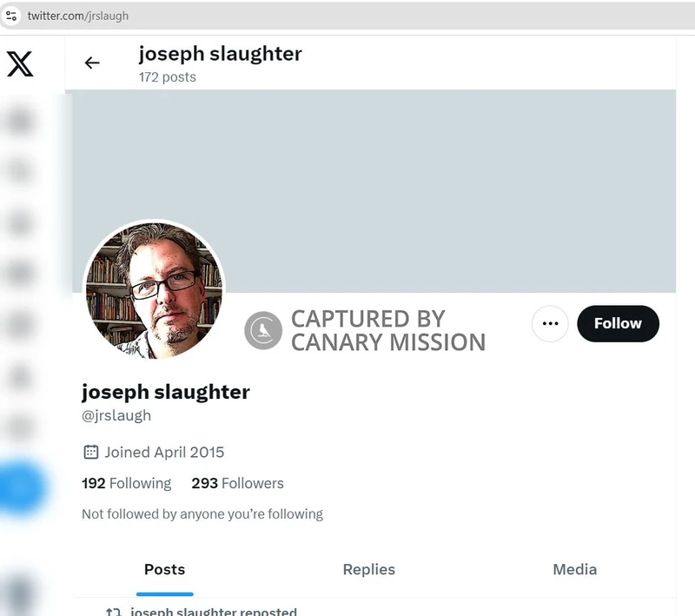695x616 pixels.
Task: Click the site permissions icon in the address bar
Action: 11,15
